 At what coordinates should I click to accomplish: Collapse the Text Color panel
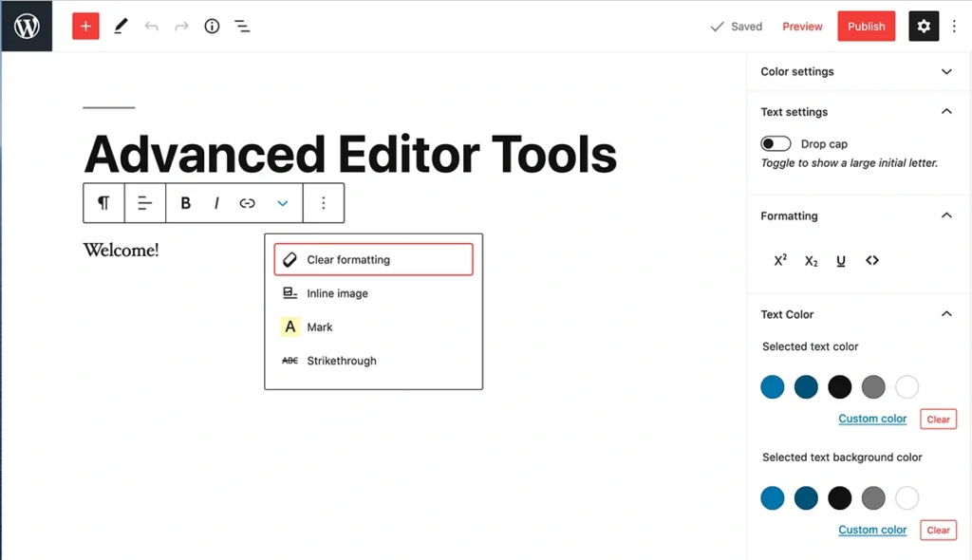(857, 314)
